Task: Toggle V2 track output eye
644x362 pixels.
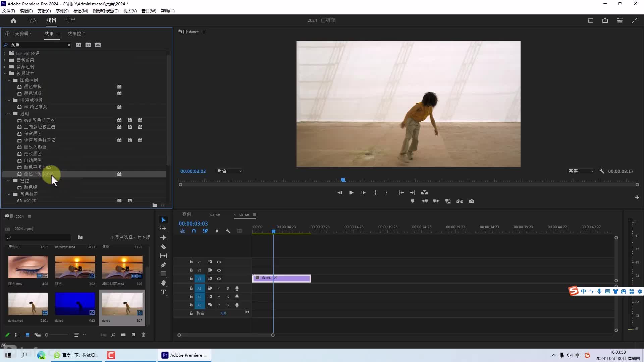Action: click(219, 270)
